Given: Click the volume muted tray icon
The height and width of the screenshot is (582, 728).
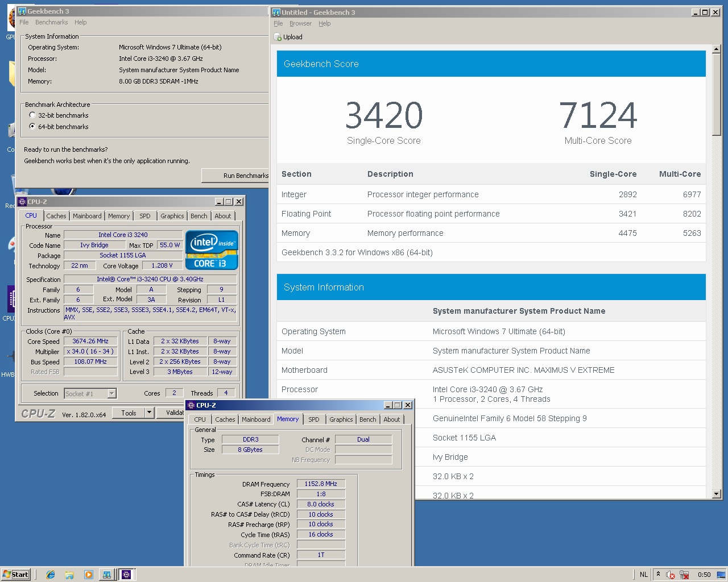Looking at the screenshot, I should pyautogui.click(x=671, y=575).
